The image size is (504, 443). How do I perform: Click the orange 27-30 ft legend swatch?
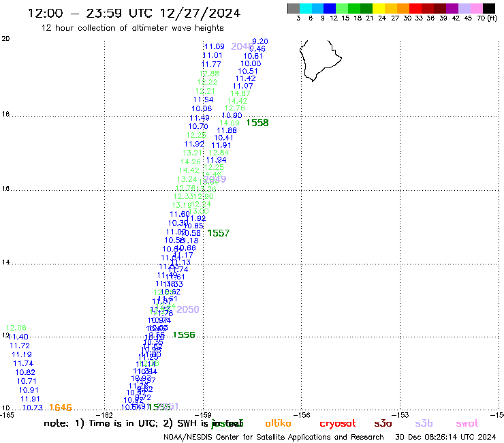pos(403,8)
